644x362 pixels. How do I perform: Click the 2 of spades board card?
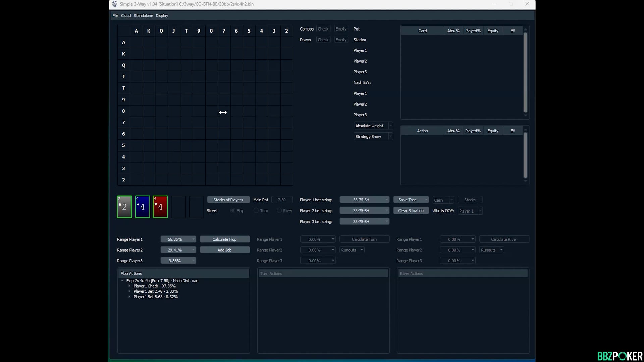(x=124, y=207)
